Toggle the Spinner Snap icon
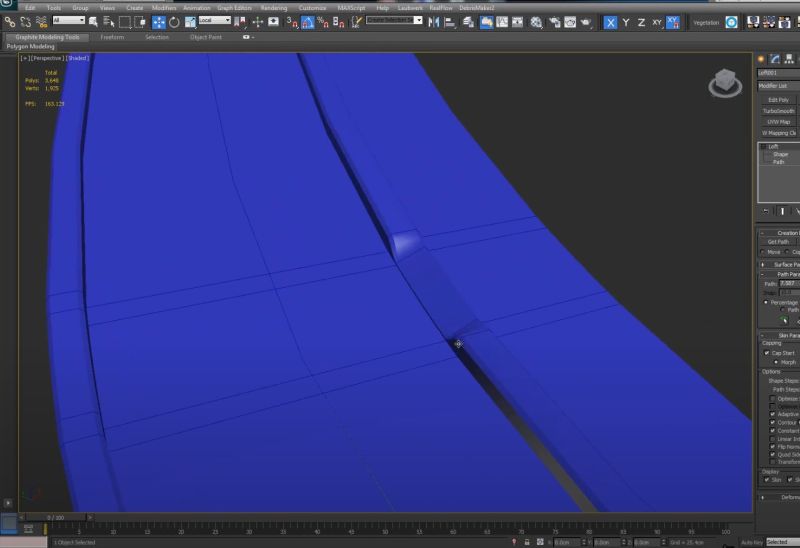Screen dimensions: 800x548 click(x=338, y=22)
